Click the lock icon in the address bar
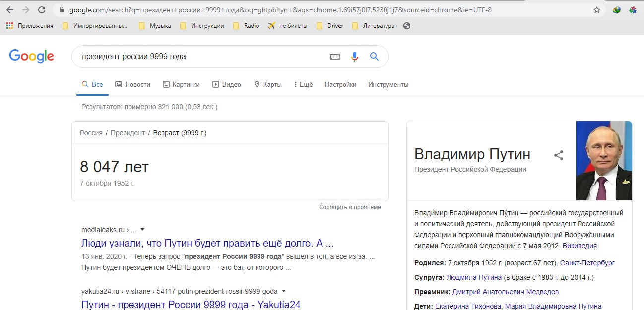The width and height of the screenshot is (644, 310). pyautogui.click(x=62, y=10)
